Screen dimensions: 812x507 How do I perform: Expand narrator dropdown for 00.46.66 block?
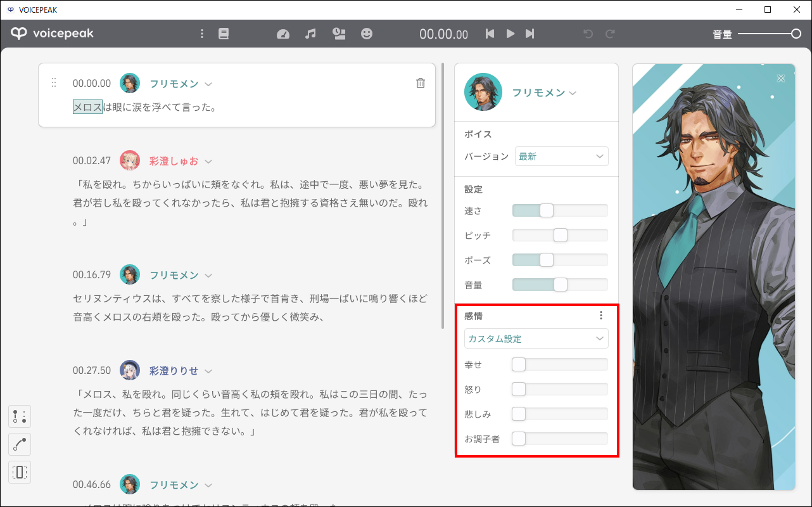(208, 485)
